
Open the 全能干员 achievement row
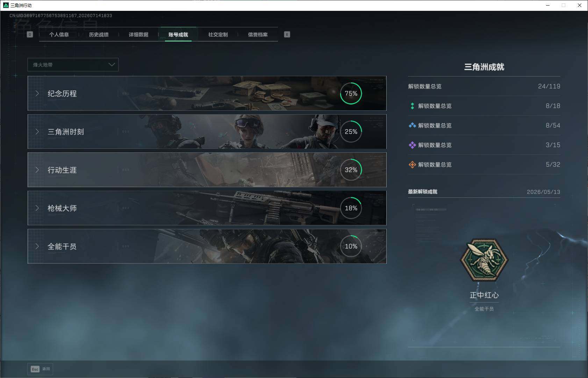point(207,246)
